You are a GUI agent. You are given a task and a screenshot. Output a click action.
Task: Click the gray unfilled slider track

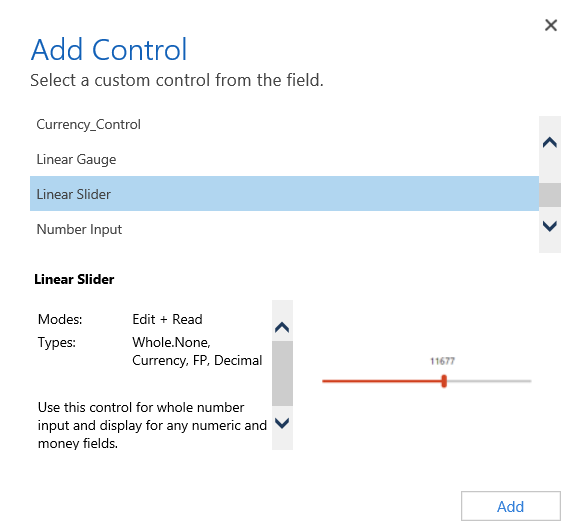tap(489, 381)
